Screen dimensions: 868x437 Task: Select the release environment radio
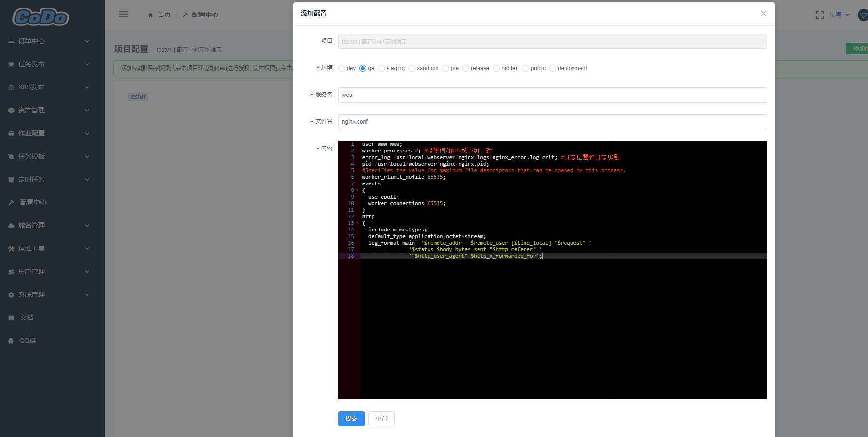pos(466,68)
